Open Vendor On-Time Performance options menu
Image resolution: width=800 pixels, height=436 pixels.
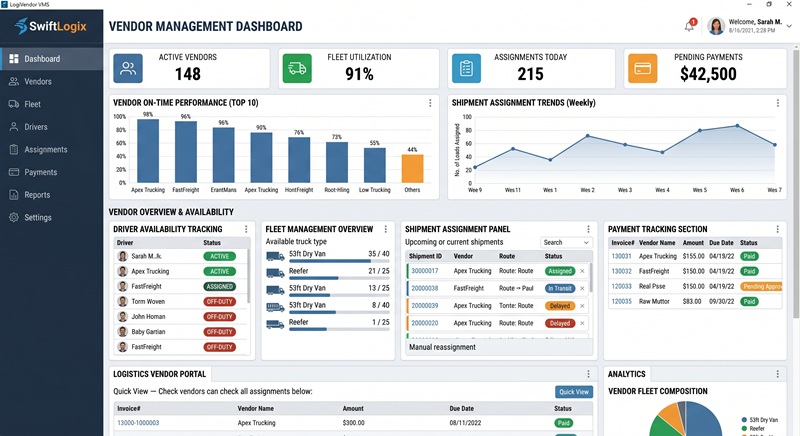(x=430, y=103)
